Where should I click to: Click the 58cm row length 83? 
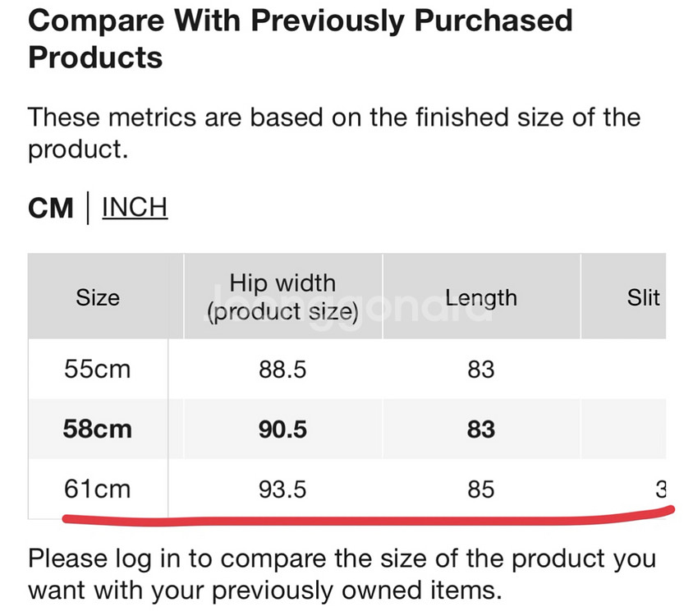click(481, 430)
